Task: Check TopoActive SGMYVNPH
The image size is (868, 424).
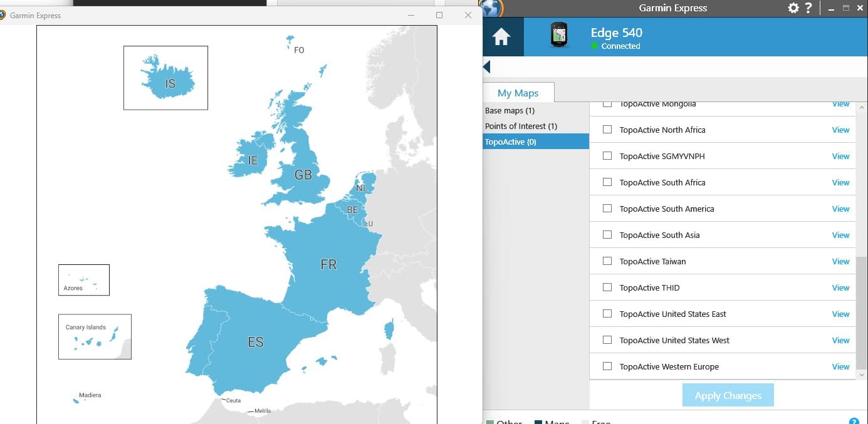Action: coord(607,156)
